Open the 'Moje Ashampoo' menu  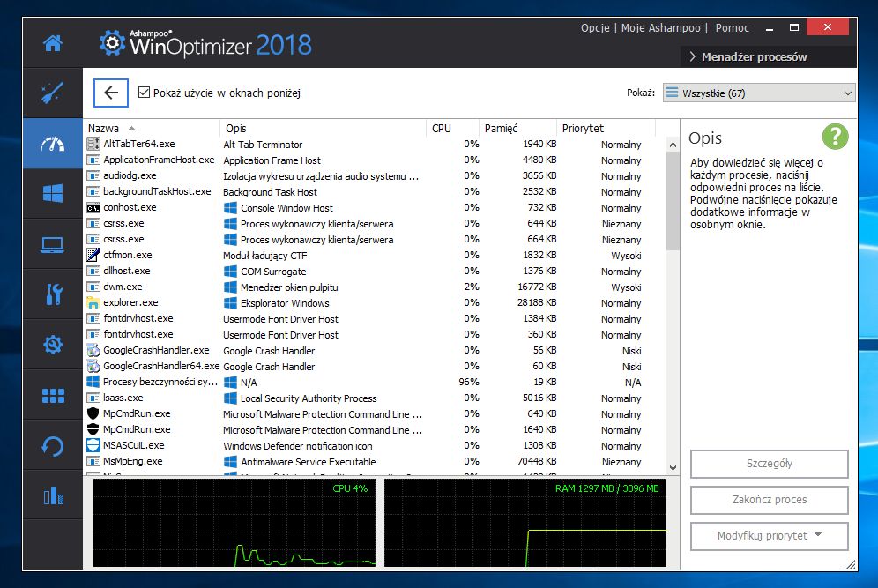(x=661, y=27)
